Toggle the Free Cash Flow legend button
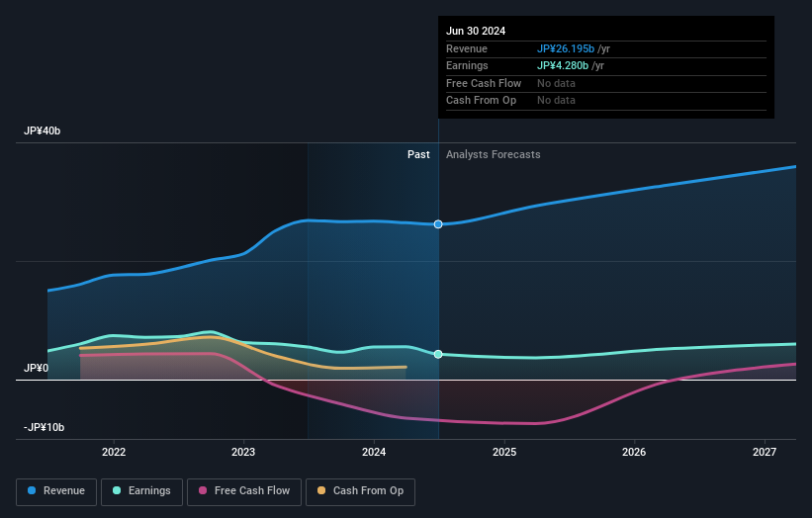 tap(244, 491)
